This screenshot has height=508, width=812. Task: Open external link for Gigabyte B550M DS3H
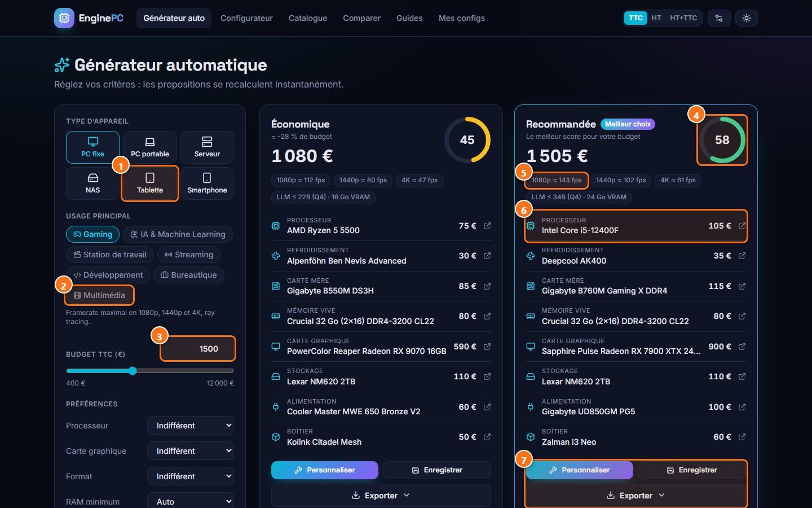coord(487,286)
